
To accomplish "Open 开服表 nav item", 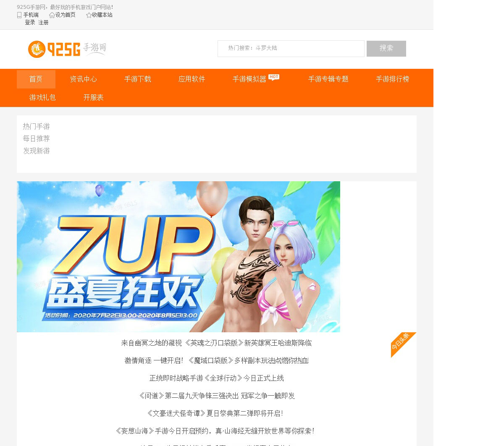I will [93, 98].
